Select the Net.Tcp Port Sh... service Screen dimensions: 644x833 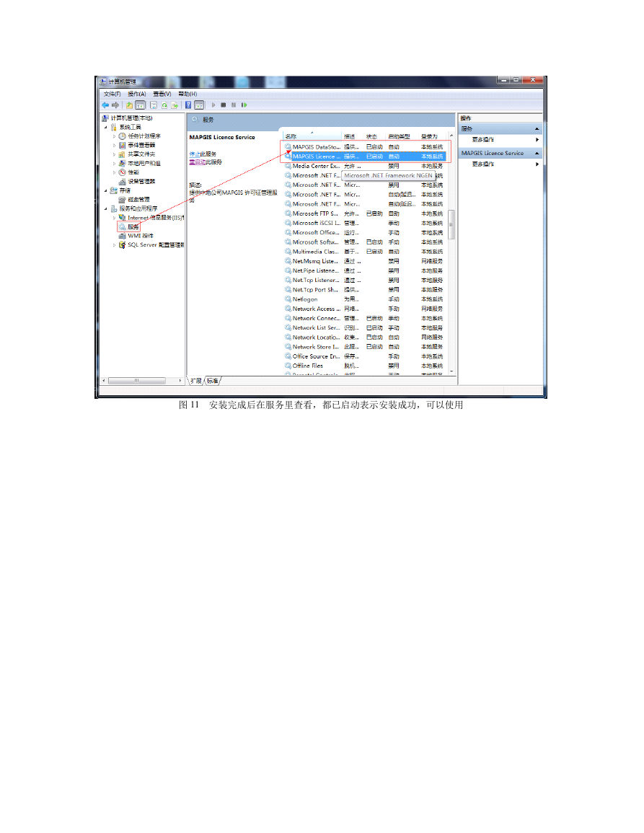coord(364,289)
